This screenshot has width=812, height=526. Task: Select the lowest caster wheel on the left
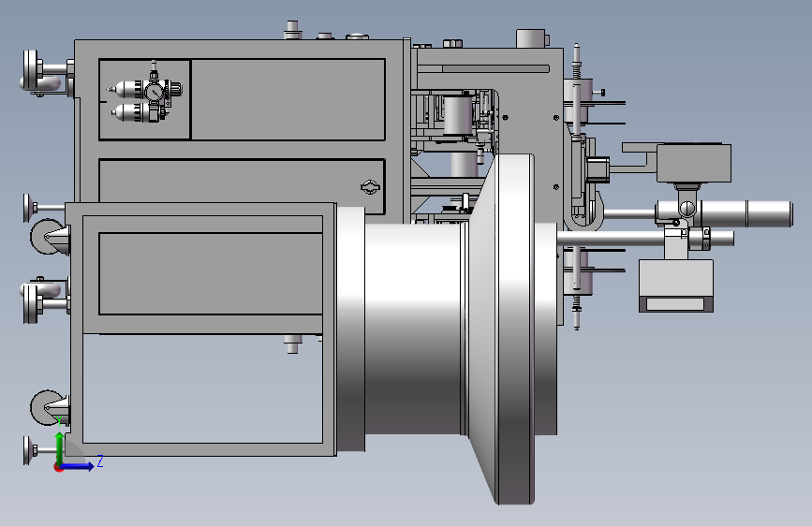[x=47, y=407]
